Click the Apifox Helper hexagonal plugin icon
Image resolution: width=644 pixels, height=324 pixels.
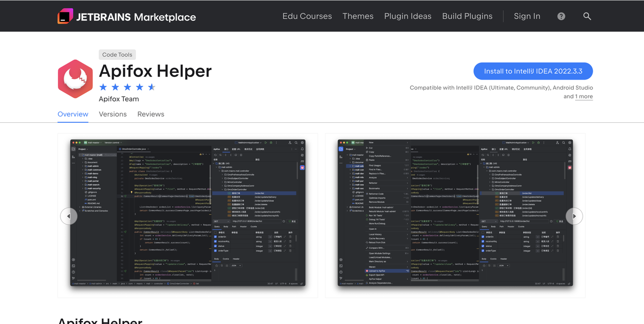click(75, 78)
